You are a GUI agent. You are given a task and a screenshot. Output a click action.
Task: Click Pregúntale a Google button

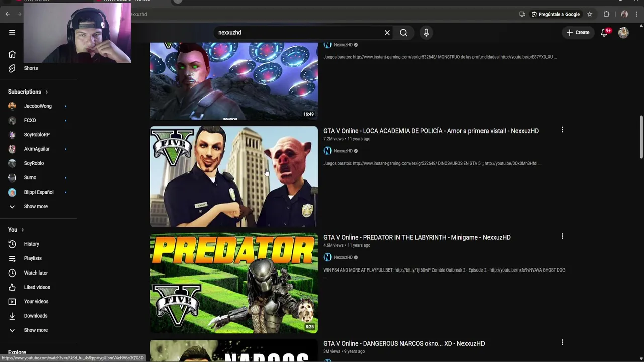[556, 14]
